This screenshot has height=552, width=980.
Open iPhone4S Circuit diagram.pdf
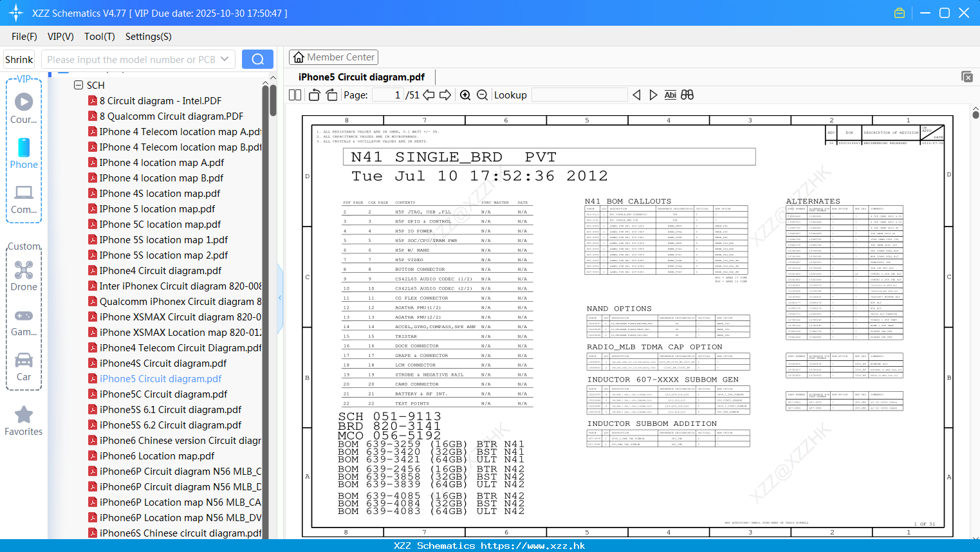[163, 363]
